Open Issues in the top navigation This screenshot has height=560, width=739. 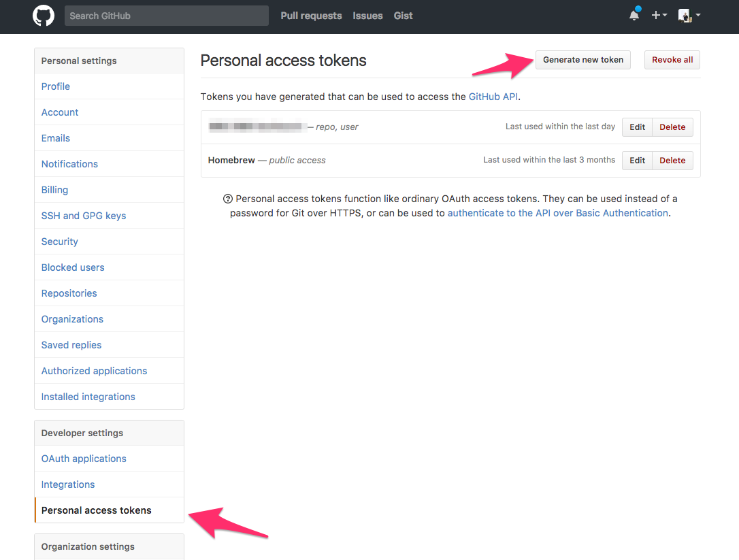pyautogui.click(x=367, y=16)
